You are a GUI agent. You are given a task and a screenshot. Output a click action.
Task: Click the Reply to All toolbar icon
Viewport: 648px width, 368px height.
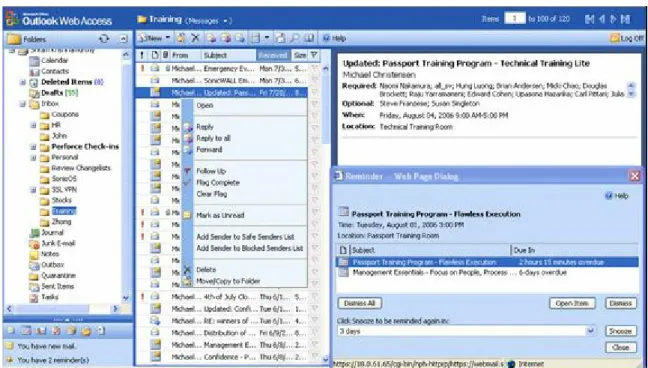coord(226,38)
